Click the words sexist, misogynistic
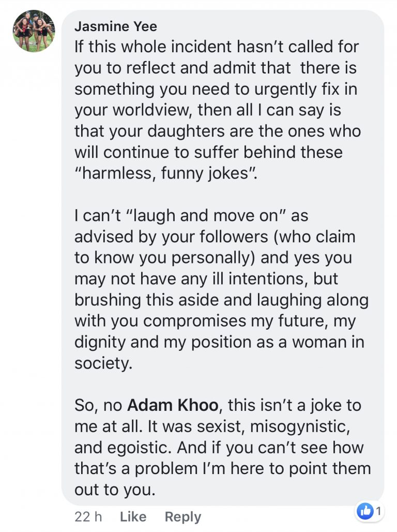397x532 pixels. 273,426
